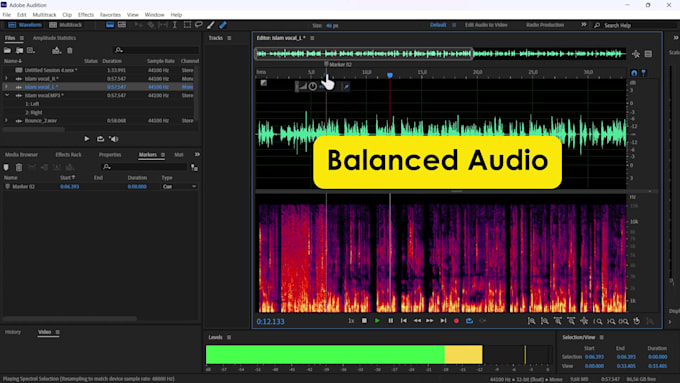This screenshot has width=680, height=383.
Task: Click Add Cue Marker icon
Action: (6, 167)
